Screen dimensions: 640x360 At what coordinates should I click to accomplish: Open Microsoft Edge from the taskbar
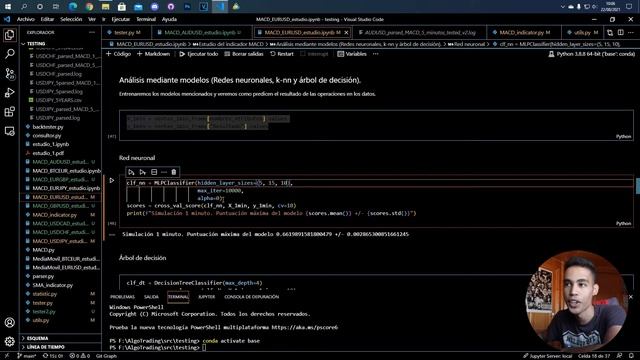pyautogui.click(x=73, y=7)
